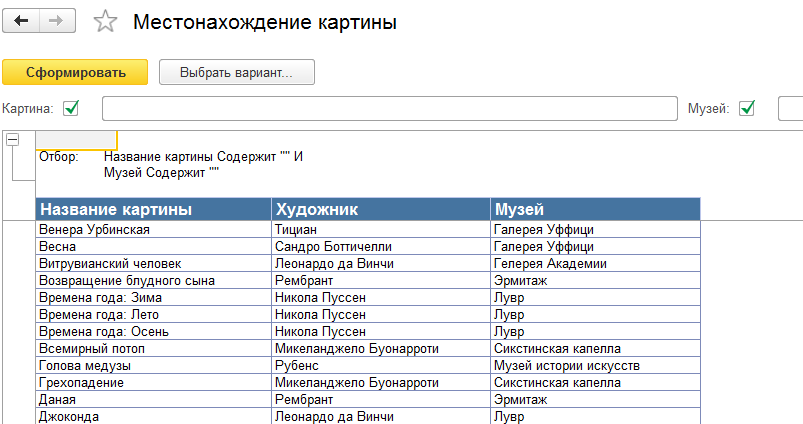Screen dimensions: 803x424
Task: Select the Джоконда cell
Action: pyautogui.click(x=154, y=416)
